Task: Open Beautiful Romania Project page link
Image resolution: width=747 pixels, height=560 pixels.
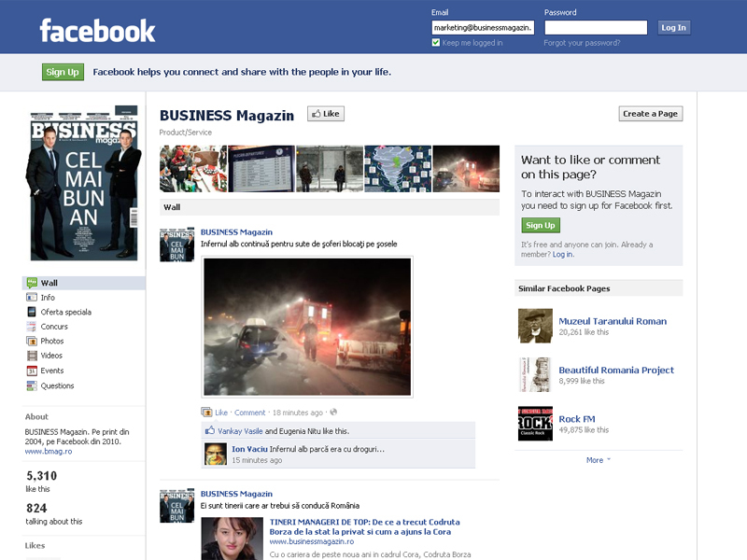Action: [616, 370]
